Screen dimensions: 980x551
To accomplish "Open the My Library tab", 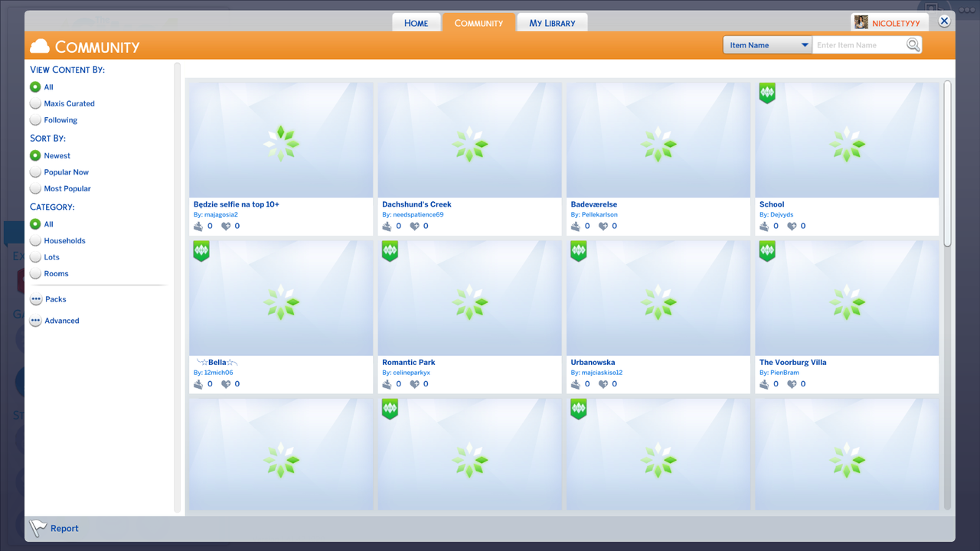I will tap(552, 22).
